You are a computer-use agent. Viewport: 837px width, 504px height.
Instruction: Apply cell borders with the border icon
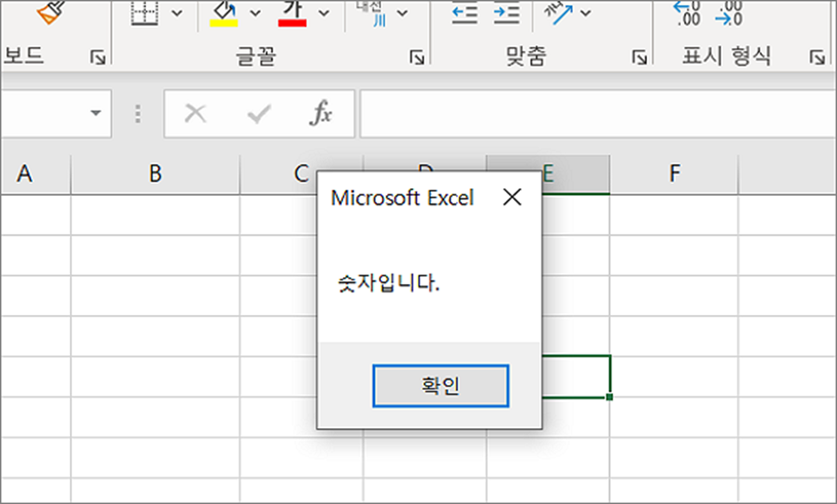click(144, 13)
